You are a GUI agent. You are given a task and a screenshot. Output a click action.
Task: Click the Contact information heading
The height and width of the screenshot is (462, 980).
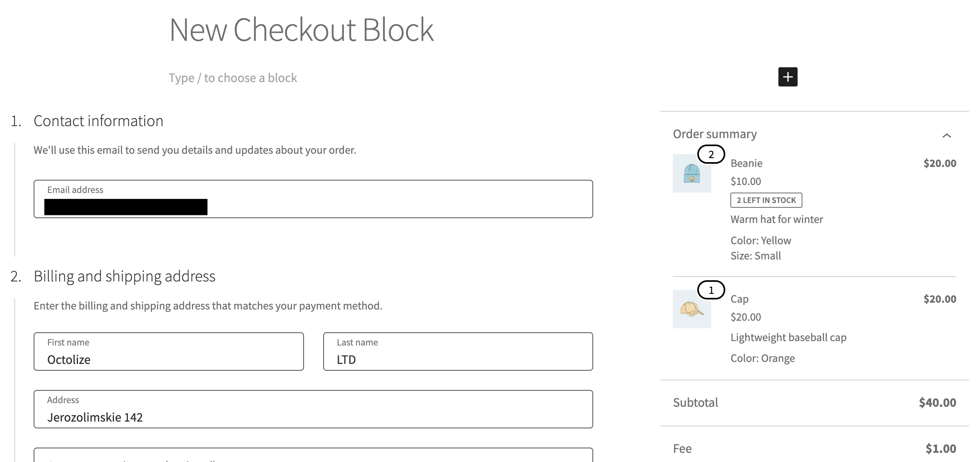98,120
